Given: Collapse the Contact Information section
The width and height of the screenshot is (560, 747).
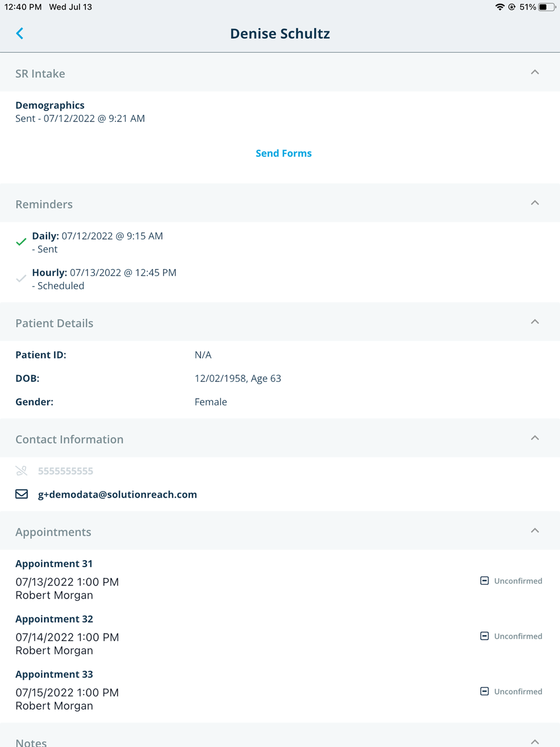Looking at the screenshot, I should (x=535, y=438).
